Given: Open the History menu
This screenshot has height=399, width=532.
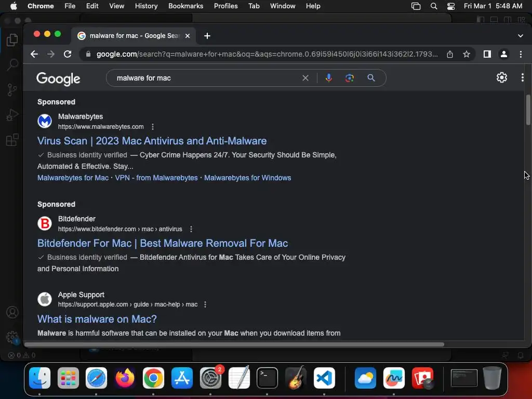Looking at the screenshot, I should (x=146, y=6).
